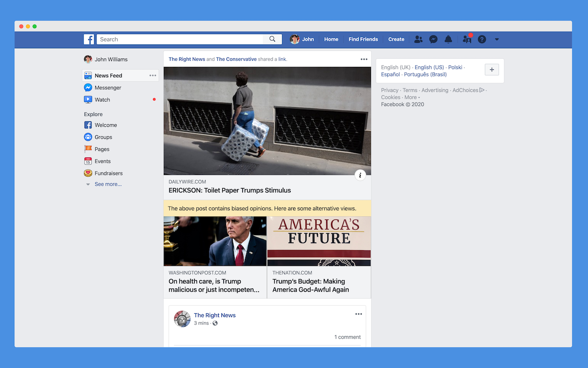This screenshot has height=368, width=588.
Task: Click the 3 mins post timestamp
Action: 201,323
